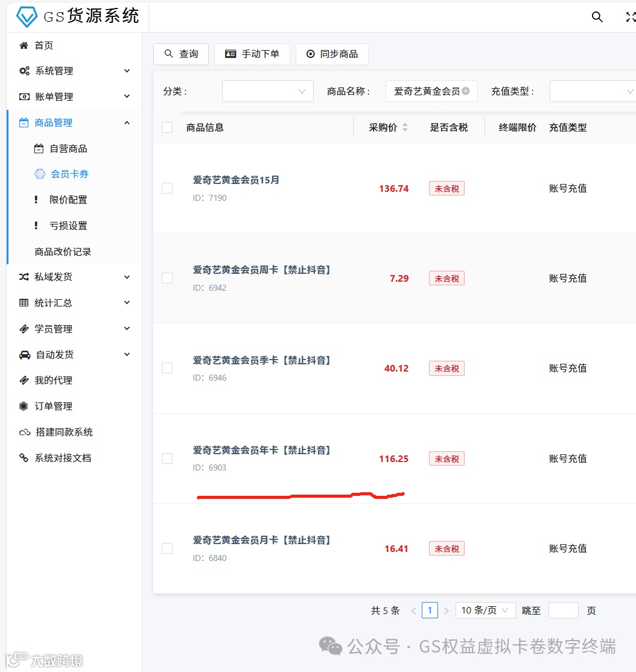Image resolution: width=636 pixels, height=672 pixels.
Task: Click the 亏损设置 exclamation icon
Action: (x=36, y=226)
